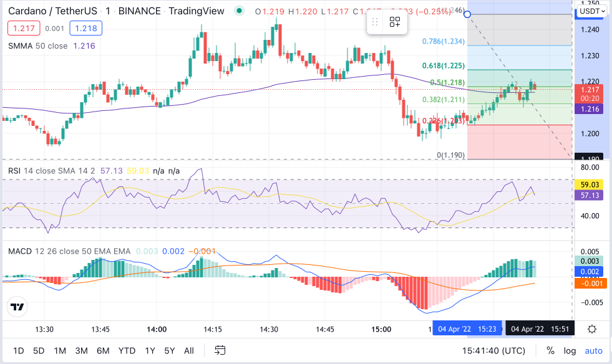
Task: Select the RSI 14 close indicator legend
Action: [51, 171]
